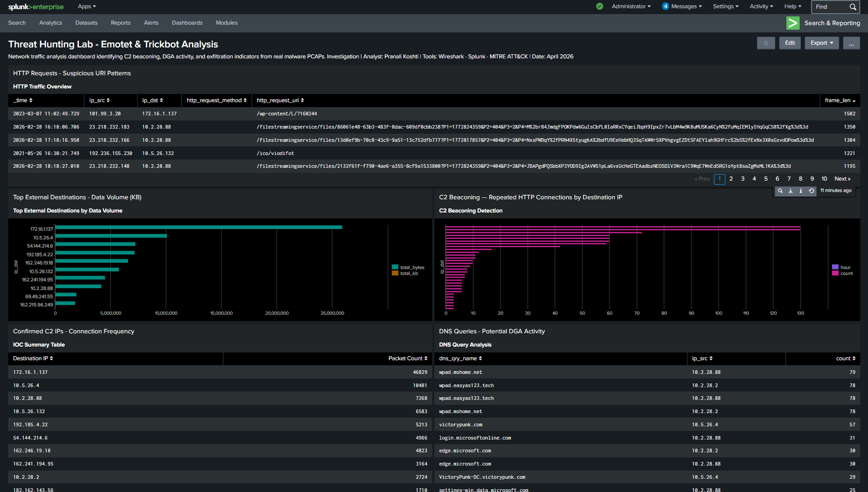
Task: Mark dashboard as favorite with star icon
Action: (x=766, y=43)
